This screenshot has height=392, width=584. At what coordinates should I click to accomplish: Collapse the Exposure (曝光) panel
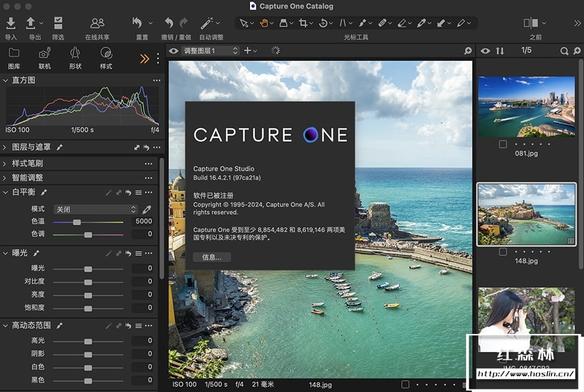6,253
